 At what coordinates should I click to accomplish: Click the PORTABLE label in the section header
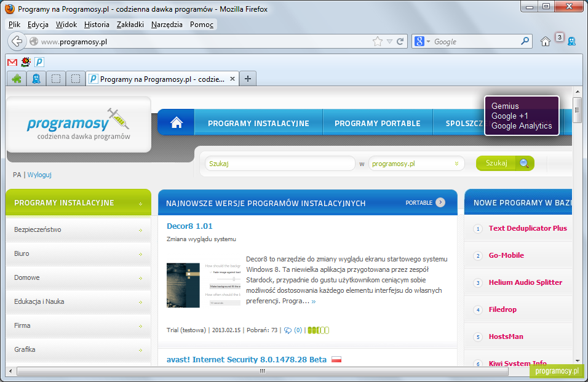tap(419, 203)
